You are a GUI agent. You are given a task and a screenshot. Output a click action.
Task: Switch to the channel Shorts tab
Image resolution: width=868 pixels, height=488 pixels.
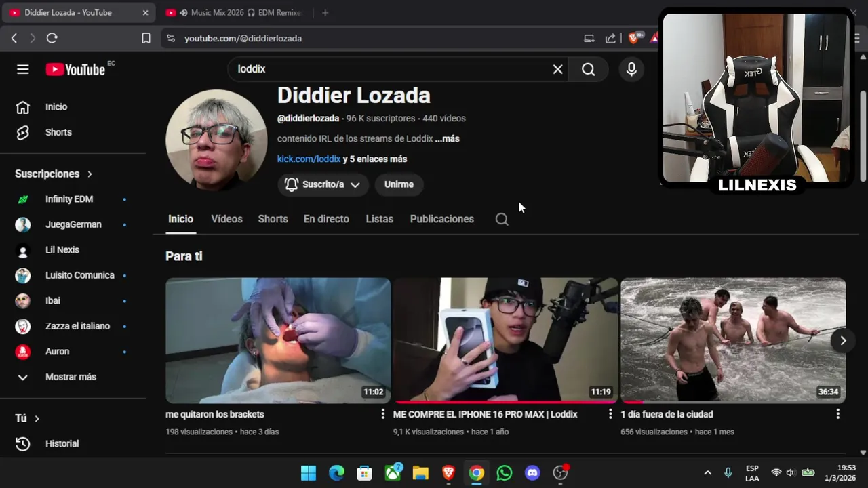click(x=273, y=219)
